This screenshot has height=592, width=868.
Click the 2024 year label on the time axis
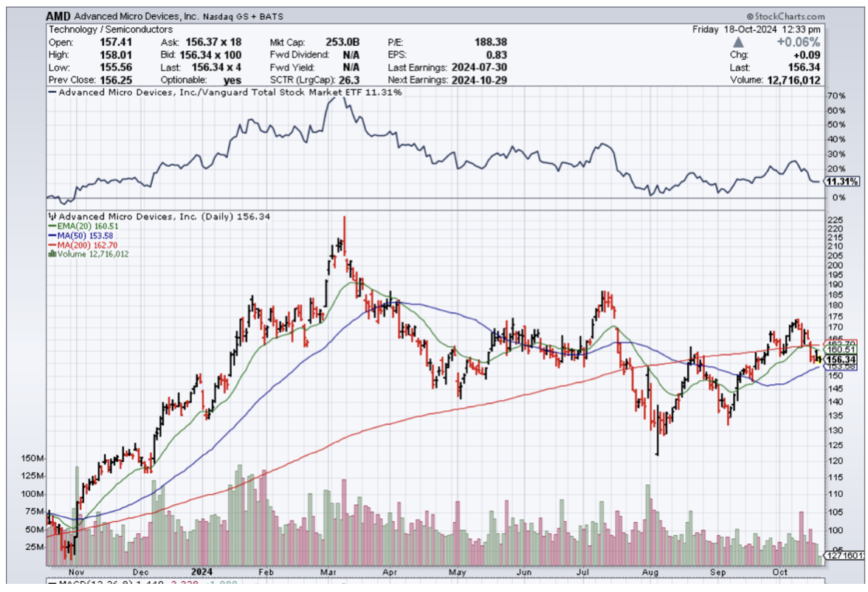pyautogui.click(x=201, y=572)
